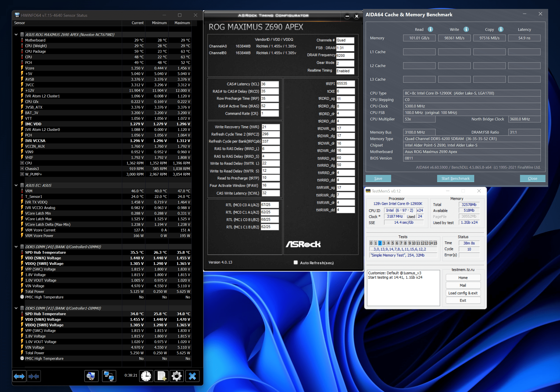Close the ASRock Timing Configurator window

[x=357, y=16]
